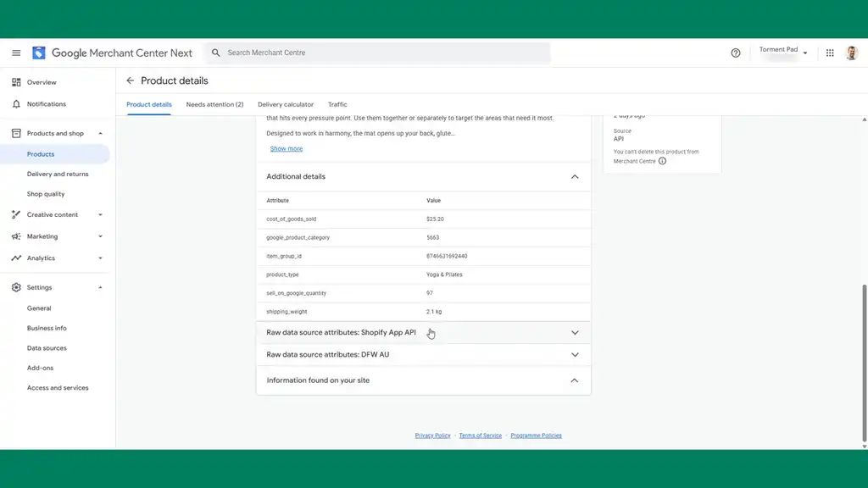Collapse the Additional details chevron
The height and width of the screenshot is (488, 868).
pos(575,176)
